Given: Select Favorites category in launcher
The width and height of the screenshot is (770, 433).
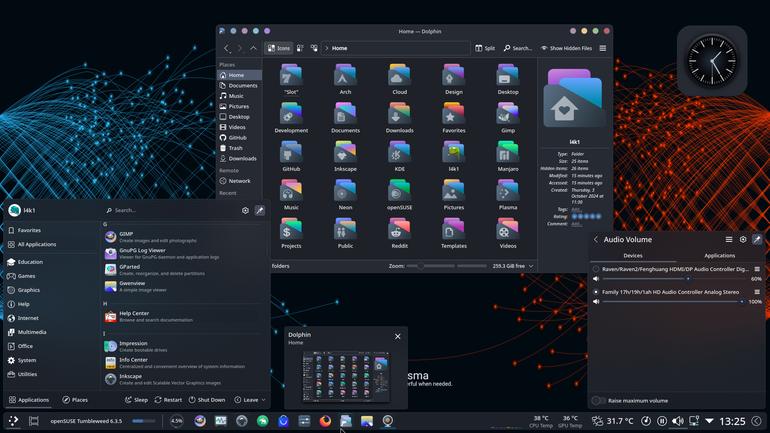Looking at the screenshot, I should (51, 230).
